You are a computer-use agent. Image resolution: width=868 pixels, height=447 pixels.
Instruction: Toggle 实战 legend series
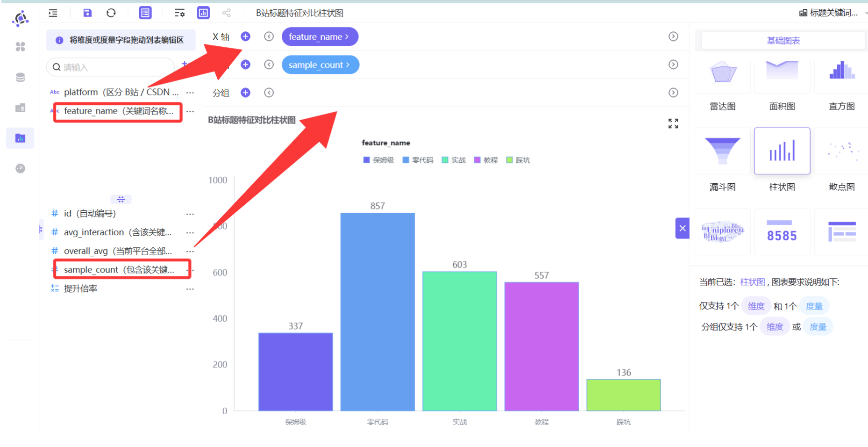454,160
